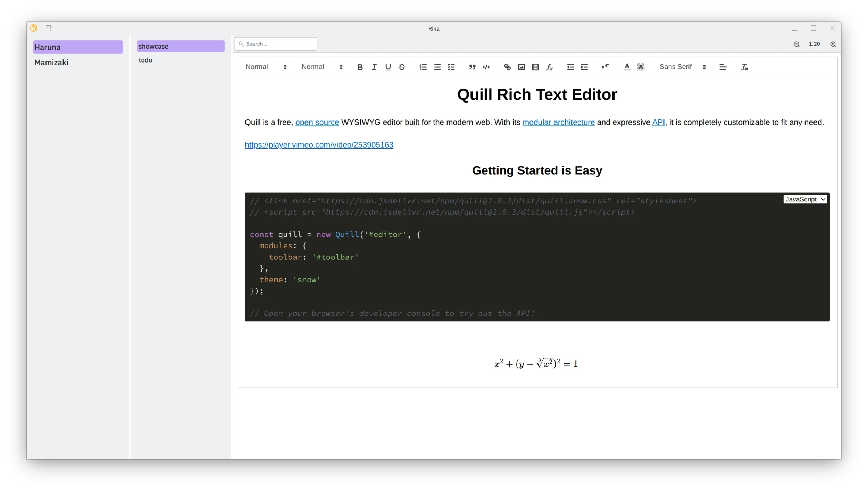Open the todo note
The height and width of the screenshot is (491, 868).
tap(145, 60)
